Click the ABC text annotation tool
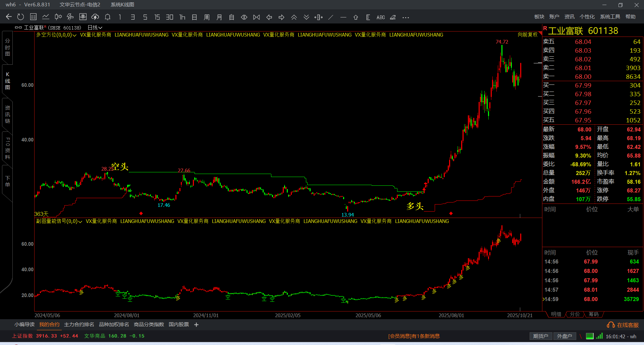Viewport: 644px width, 345px height. tap(381, 17)
